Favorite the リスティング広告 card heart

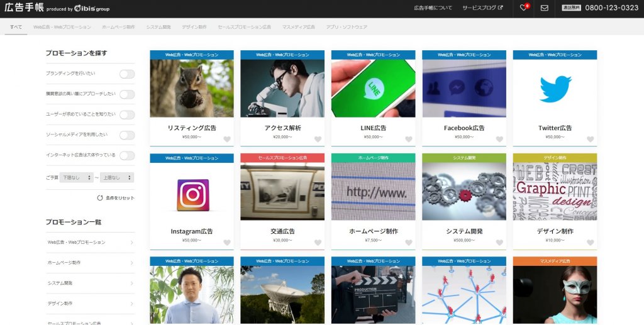click(227, 139)
